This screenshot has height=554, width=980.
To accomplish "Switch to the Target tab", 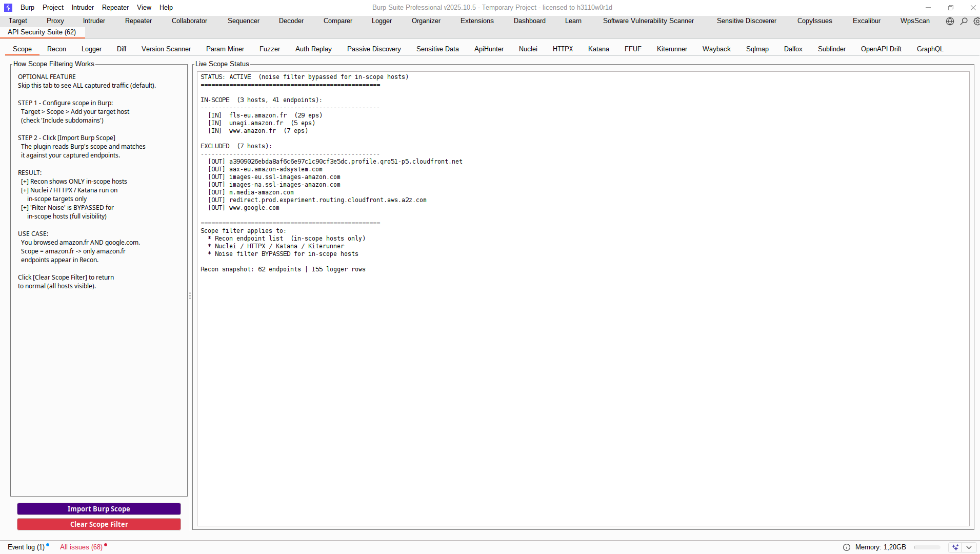I will pos(18,21).
